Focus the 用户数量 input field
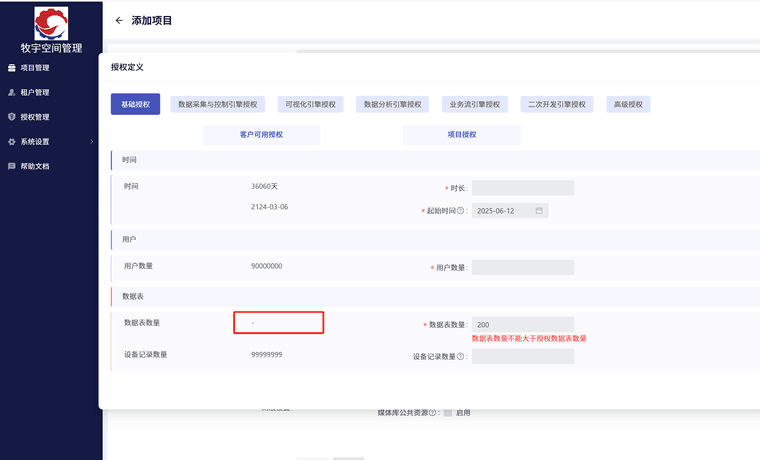The height and width of the screenshot is (460, 760). pos(523,267)
